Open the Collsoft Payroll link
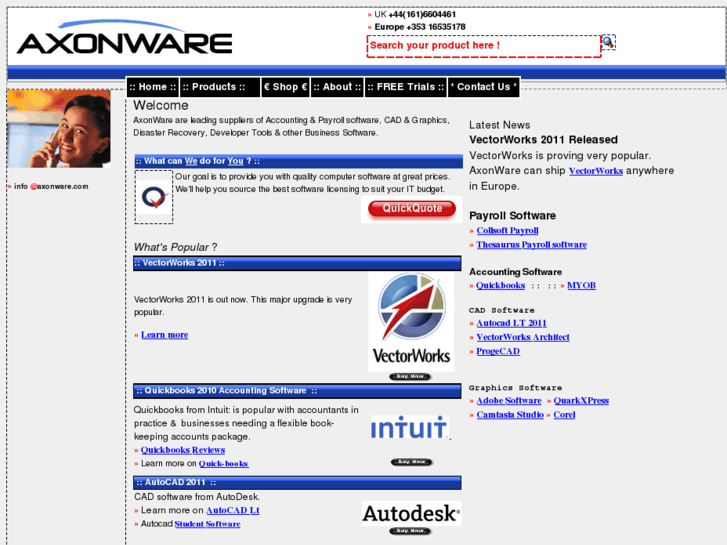This screenshot has height=545, width=727. [x=507, y=231]
